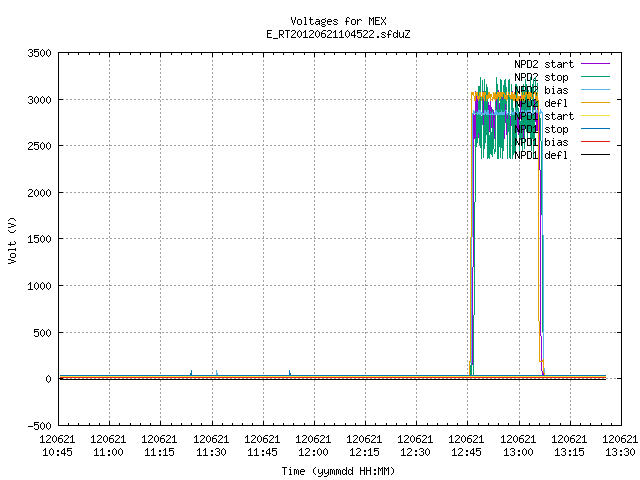
Task: Click the 'NPD2 start' legend label
Action: (544, 64)
